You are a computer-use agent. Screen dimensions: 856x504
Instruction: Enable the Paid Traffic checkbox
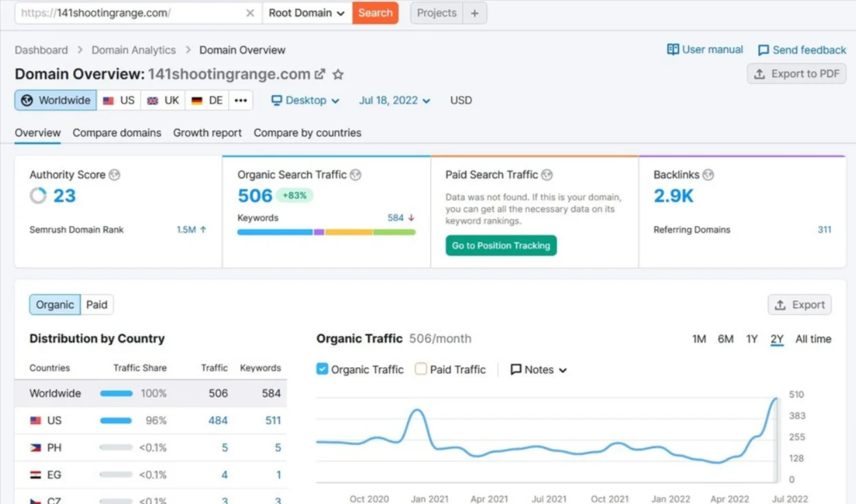[421, 369]
